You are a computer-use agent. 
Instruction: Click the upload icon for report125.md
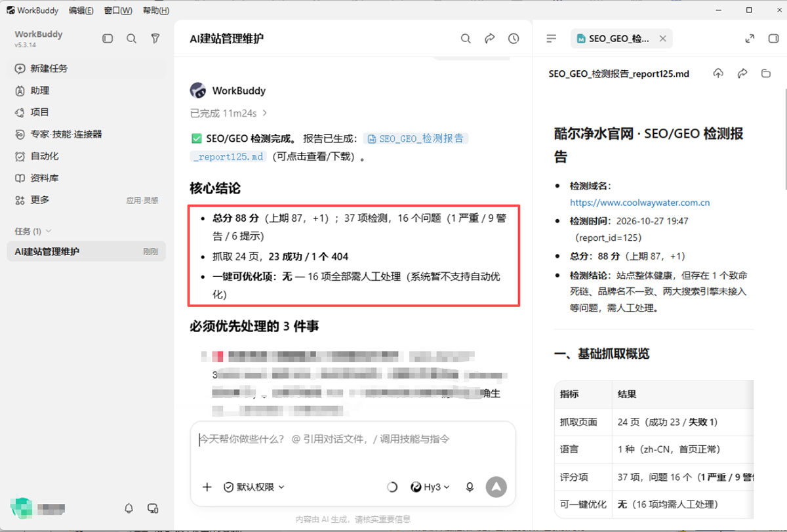point(718,73)
